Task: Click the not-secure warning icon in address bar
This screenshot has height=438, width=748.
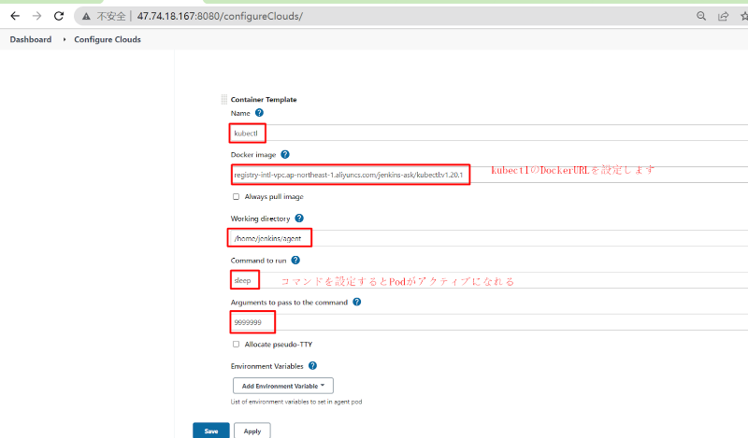Action: click(86, 17)
